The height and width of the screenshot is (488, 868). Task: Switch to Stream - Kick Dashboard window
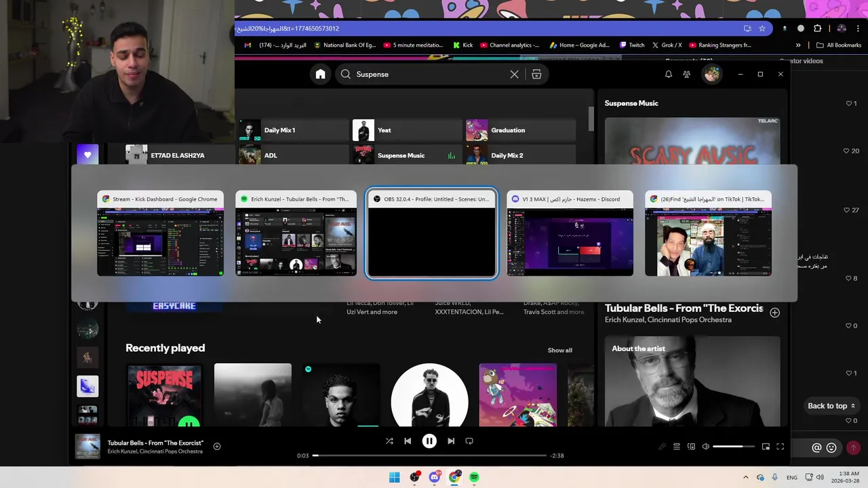pos(160,233)
